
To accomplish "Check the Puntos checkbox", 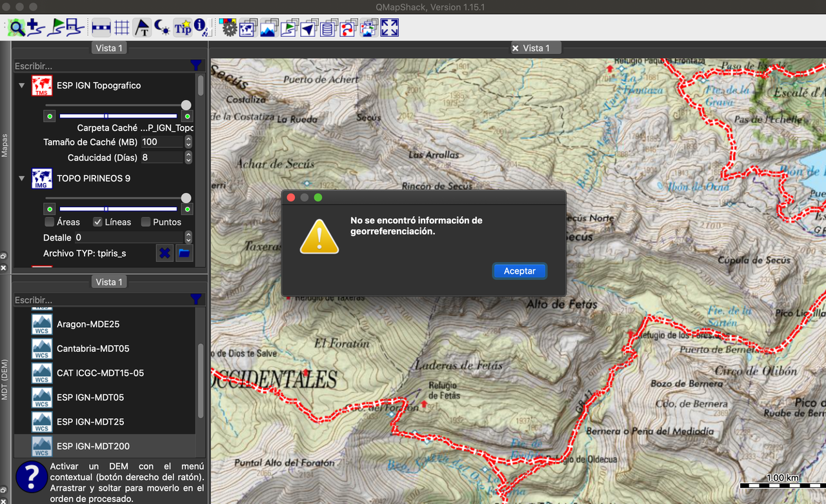I will click(x=146, y=222).
